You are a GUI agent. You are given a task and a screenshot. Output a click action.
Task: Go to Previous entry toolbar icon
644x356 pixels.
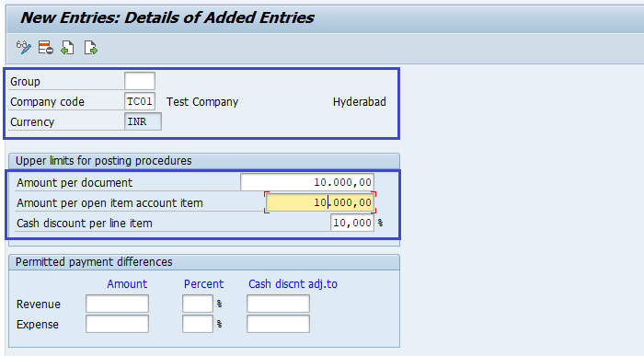tap(67, 48)
